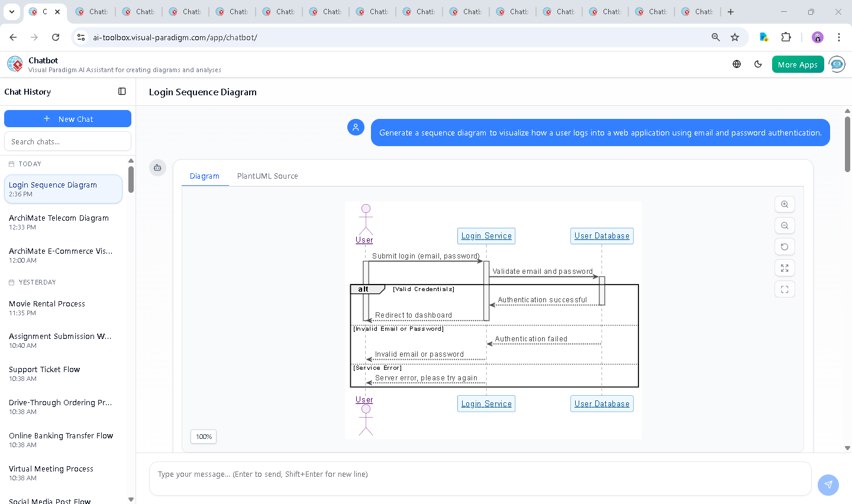Screen dimensions: 852x504
Task: Open the browser profile menu
Action: point(817,37)
